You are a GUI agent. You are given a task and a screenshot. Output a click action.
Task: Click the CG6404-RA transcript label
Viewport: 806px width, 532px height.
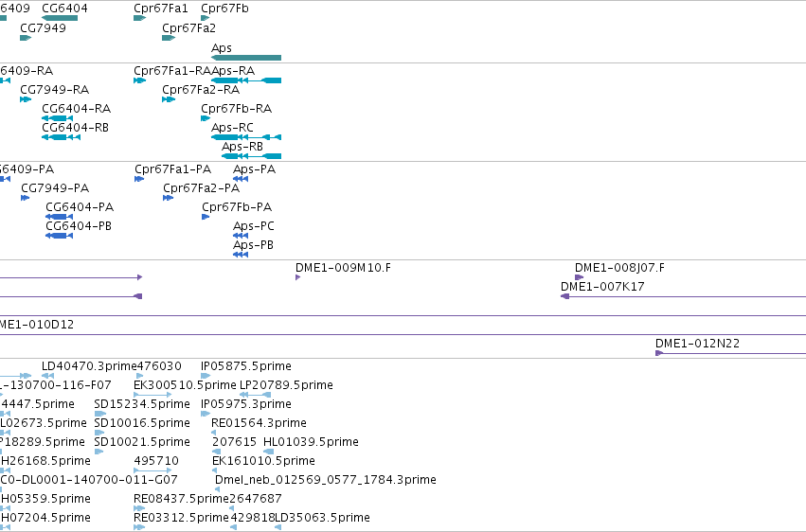pos(76,109)
